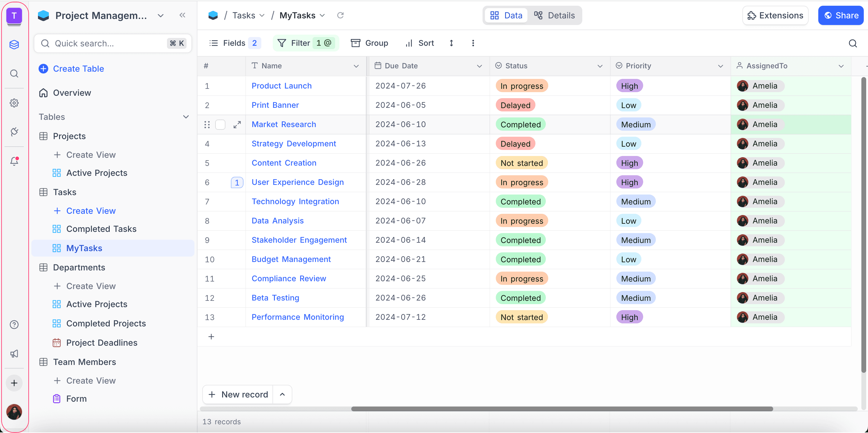This screenshot has width=868, height=433.
Task: Collapse the sidebar with double-chevron icon
Action: [x=182, y=15]
